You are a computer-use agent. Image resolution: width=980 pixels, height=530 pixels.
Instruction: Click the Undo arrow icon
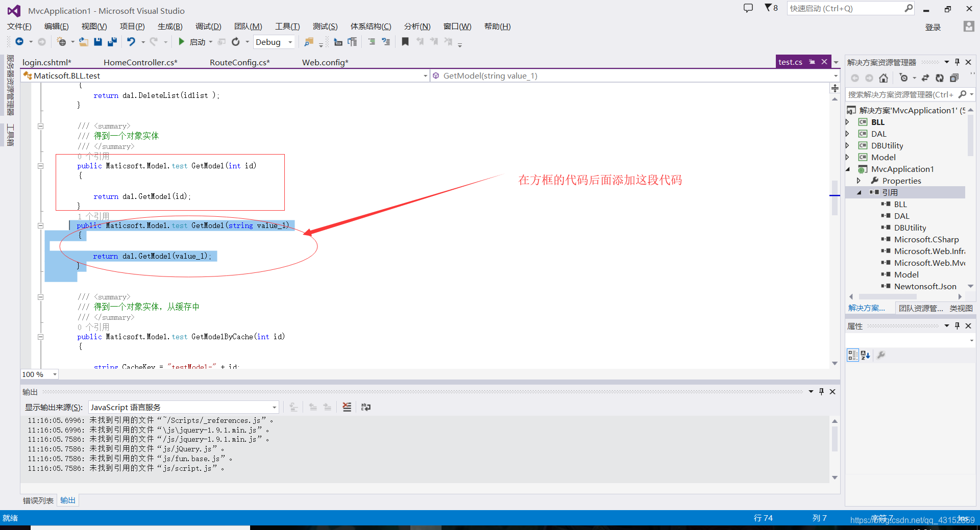click(x=131, y=42)
